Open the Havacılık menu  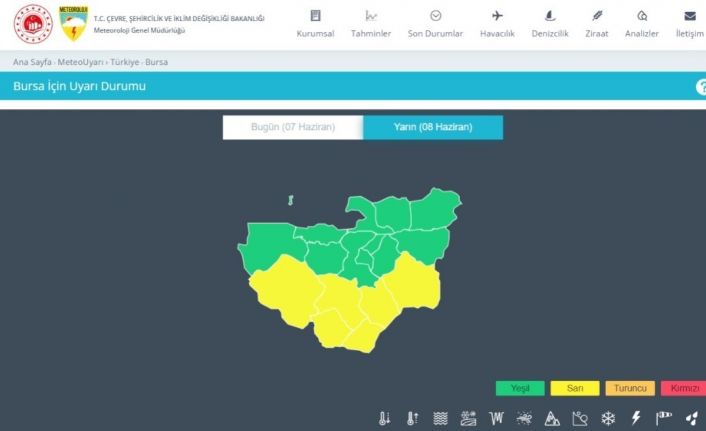coord(497,24)
